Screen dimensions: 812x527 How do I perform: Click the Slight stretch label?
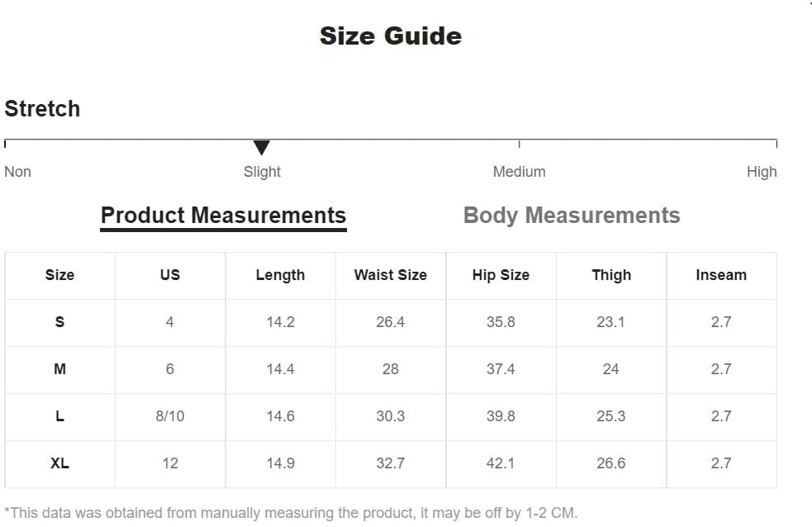pyautogui.click(x=262, y=172)
